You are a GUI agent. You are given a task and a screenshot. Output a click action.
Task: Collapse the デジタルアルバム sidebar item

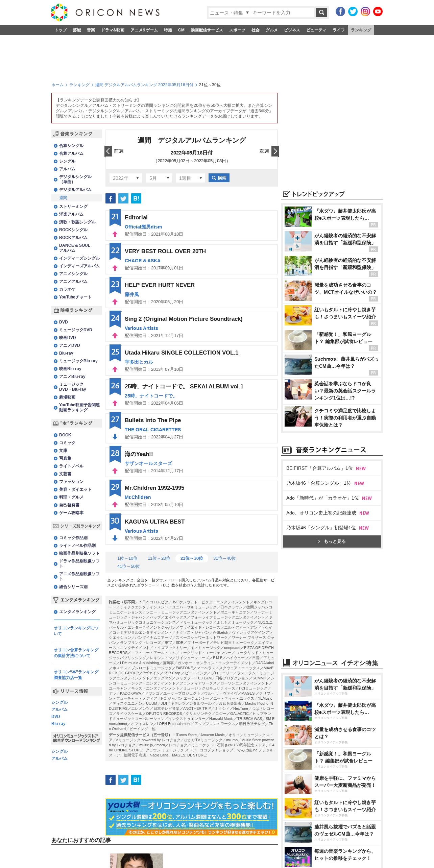(x=55, y=190)
